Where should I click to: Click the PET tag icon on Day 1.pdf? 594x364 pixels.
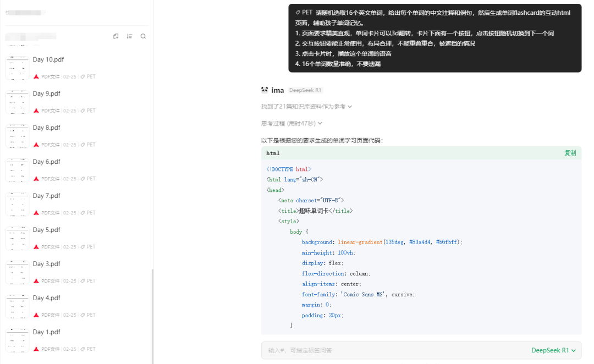(82, 349)
